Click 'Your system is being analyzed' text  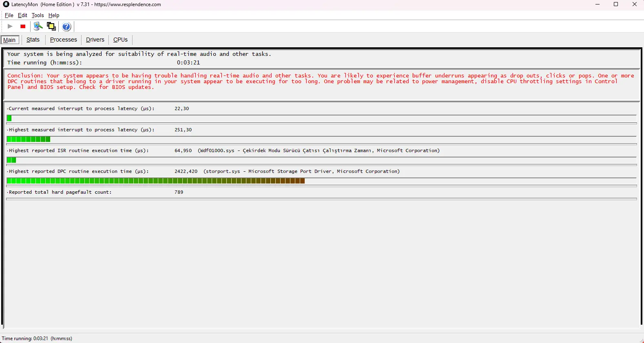coord(139,54)
